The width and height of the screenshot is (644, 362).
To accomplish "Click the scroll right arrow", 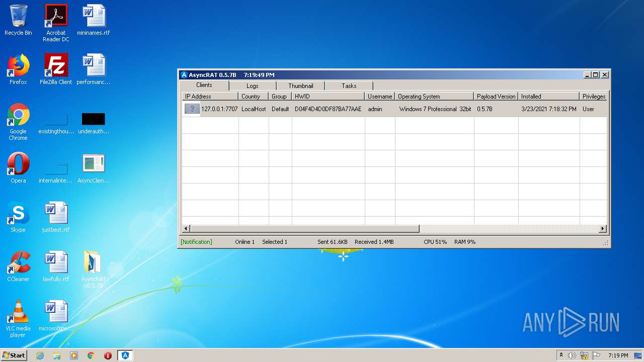I will pyautogui.click(x=603, y=229).
